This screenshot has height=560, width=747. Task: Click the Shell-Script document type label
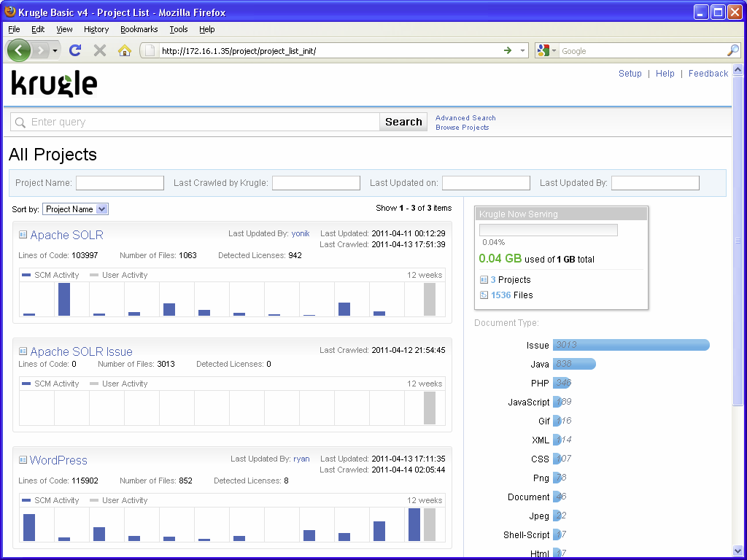pyautogui.click(x=526, y=534)
